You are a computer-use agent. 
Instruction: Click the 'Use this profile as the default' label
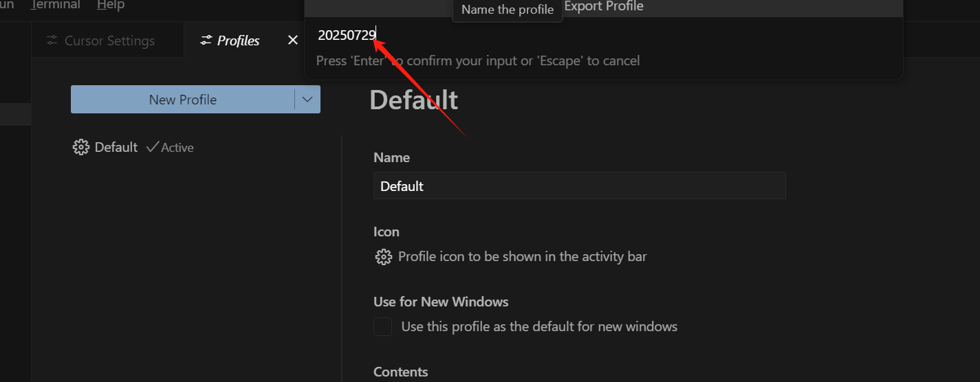[539, 326]
